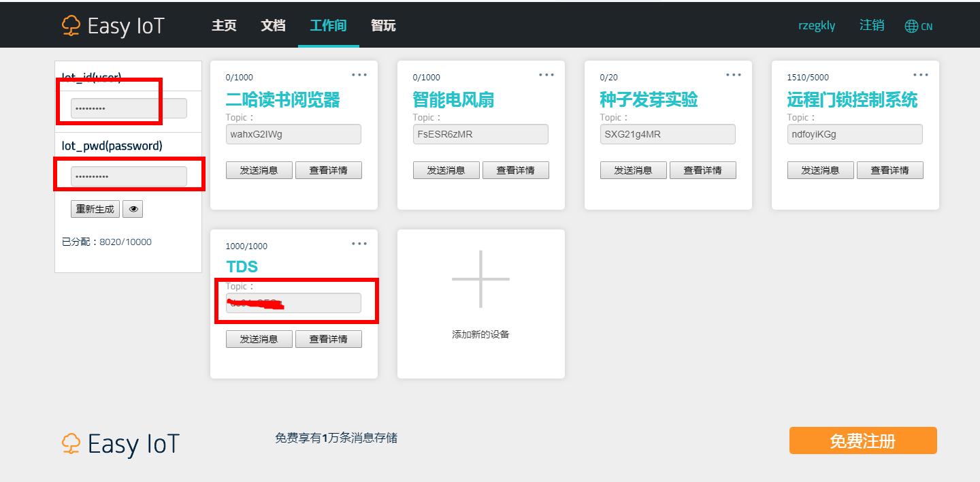Open the language globe CN selector
The width and height of the screenshot is (980, 482).
pos(919,27)
